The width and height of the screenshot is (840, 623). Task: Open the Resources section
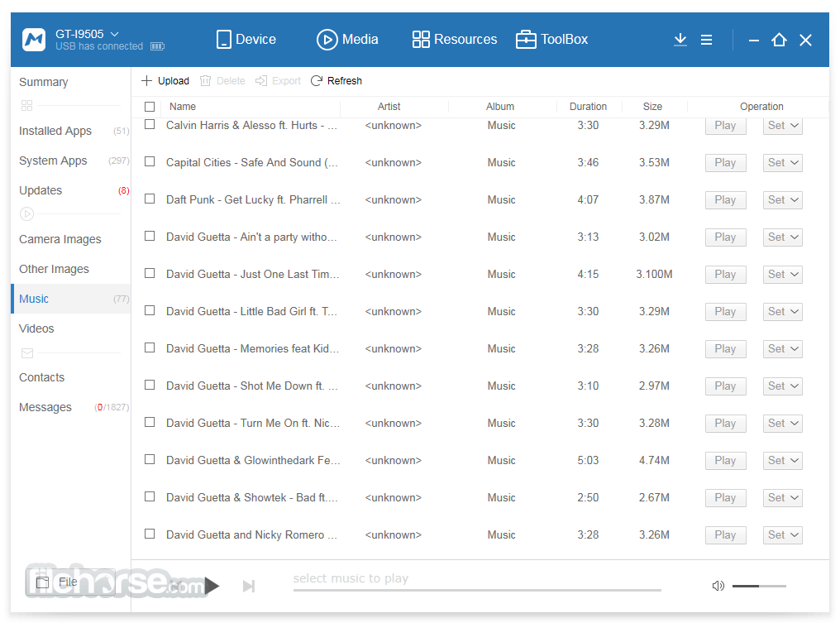click(x=454, y=40)
